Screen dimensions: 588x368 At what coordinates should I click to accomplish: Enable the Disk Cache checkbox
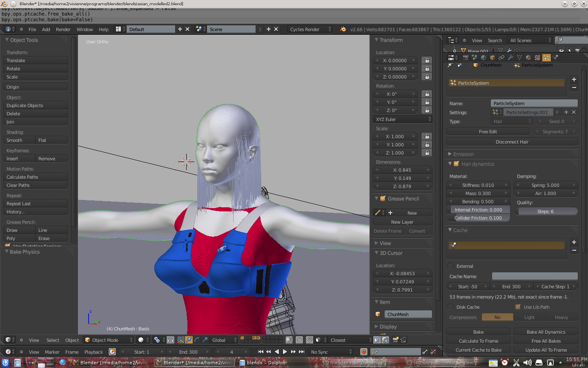click(451, 307)
